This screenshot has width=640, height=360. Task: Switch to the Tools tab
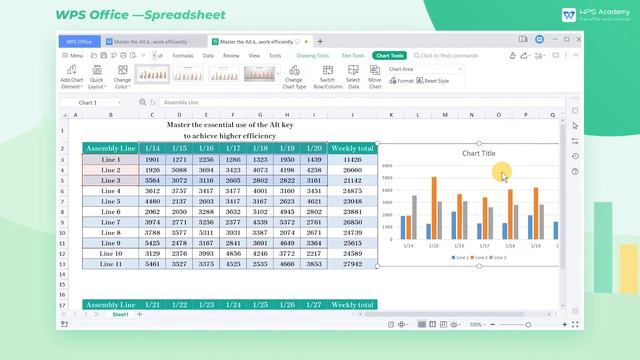click(275, 56)
